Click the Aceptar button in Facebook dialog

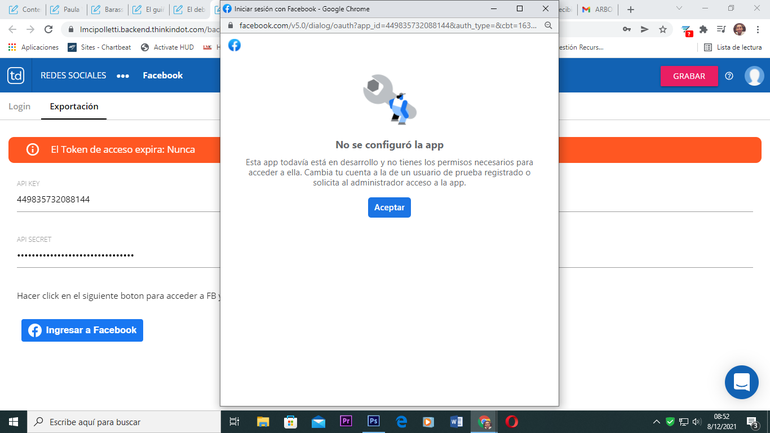pos(389,207)
